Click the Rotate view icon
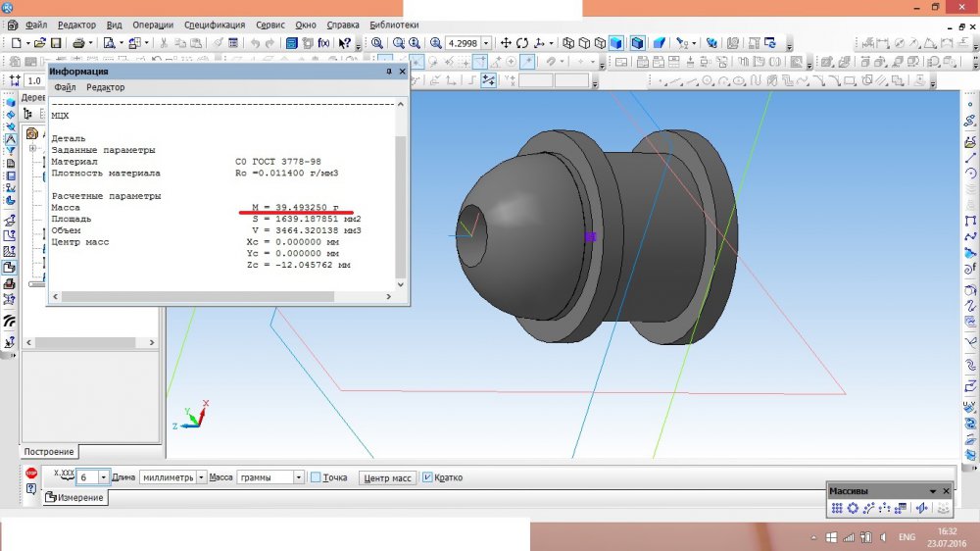 [522, 43]
